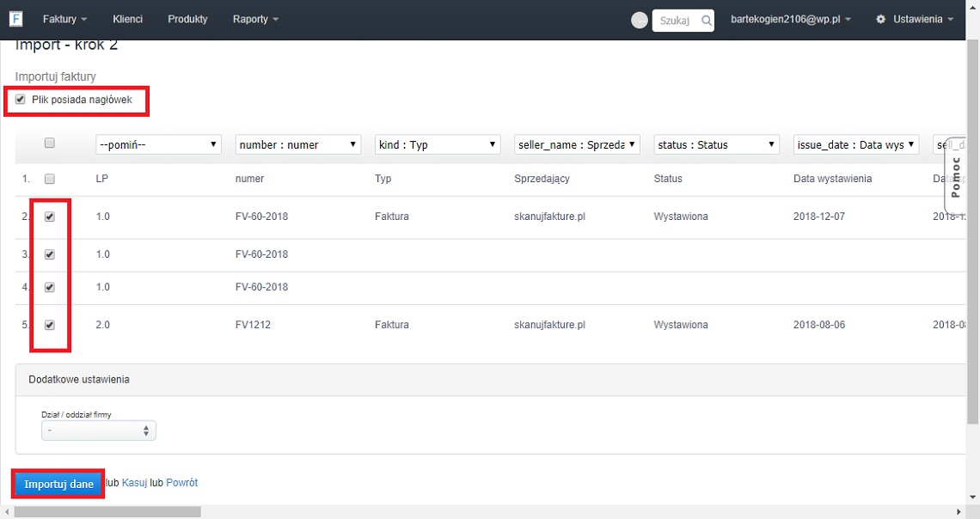980x519 pixels.
Task: Open Ustawienia gear settings menu
Action: coord(914,19)
